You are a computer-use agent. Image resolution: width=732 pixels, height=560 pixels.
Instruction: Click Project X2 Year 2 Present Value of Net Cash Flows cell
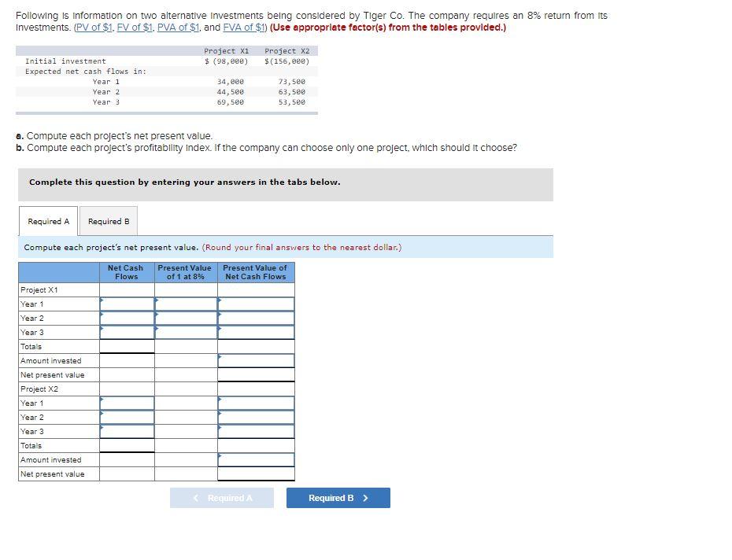pos(255,418)
